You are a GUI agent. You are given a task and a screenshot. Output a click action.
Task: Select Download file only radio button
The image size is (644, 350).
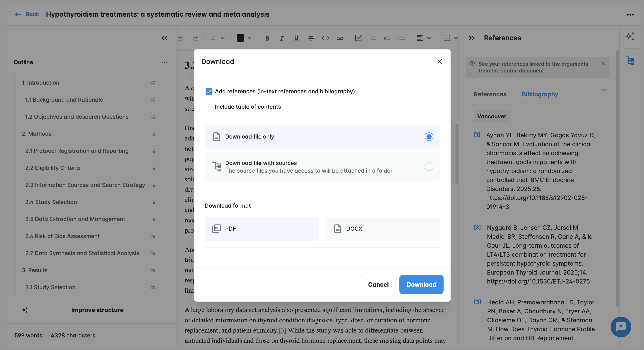coord(429,137)
